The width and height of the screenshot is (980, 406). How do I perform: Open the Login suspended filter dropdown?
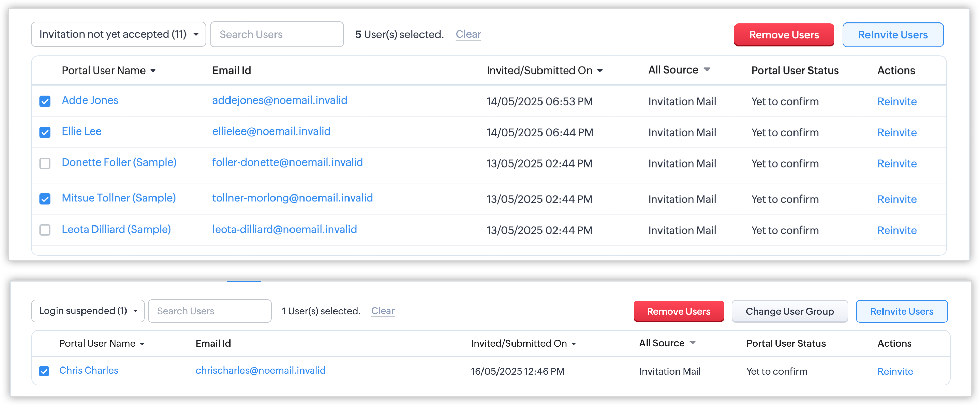pos(88,311)
